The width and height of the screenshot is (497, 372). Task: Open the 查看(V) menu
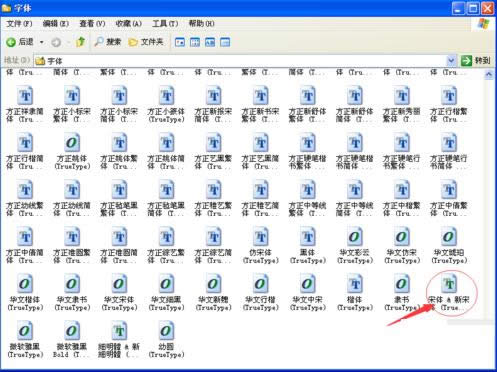pyautogui.click(x=92, y=24)
